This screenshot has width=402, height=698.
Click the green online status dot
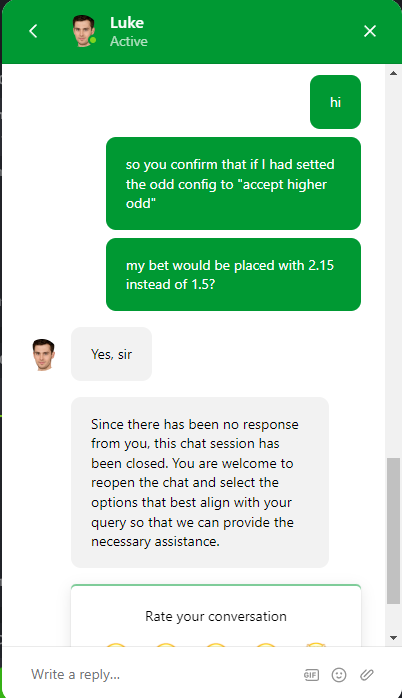click(x=93, y=40)
